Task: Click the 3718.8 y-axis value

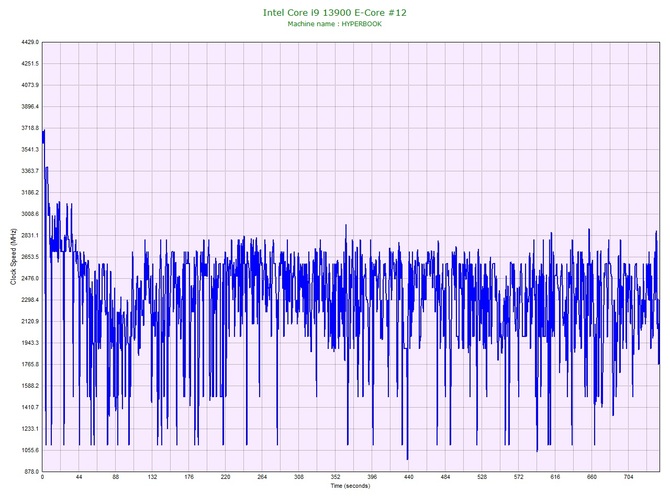Action: (30, 128)
